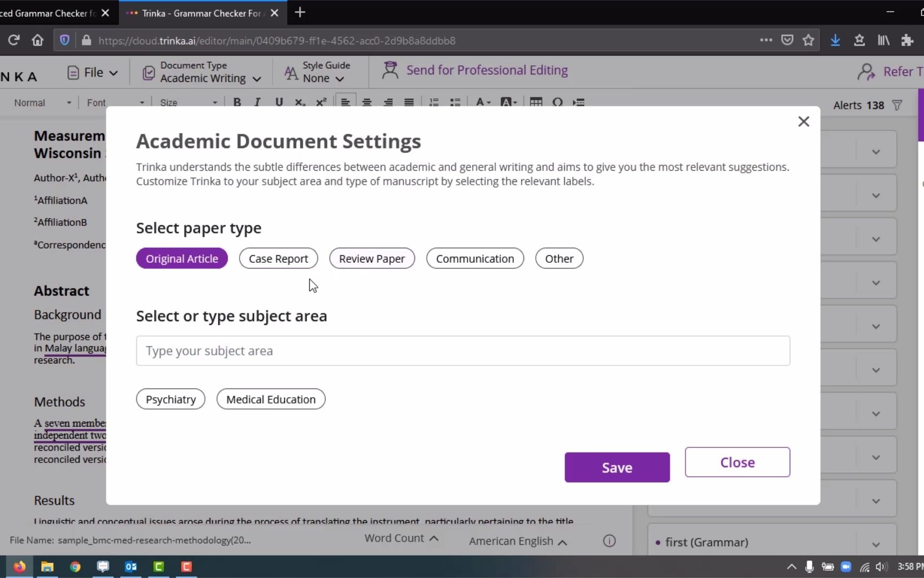
Task: Apply superscript formatting
Action: pyautogui.click(x=321, y=102)
